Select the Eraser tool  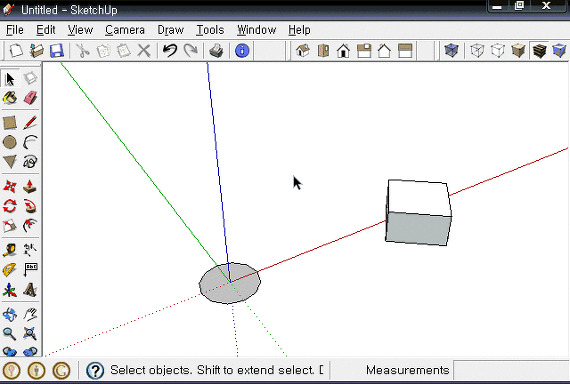pyautogui.click(x=30, y=98)
